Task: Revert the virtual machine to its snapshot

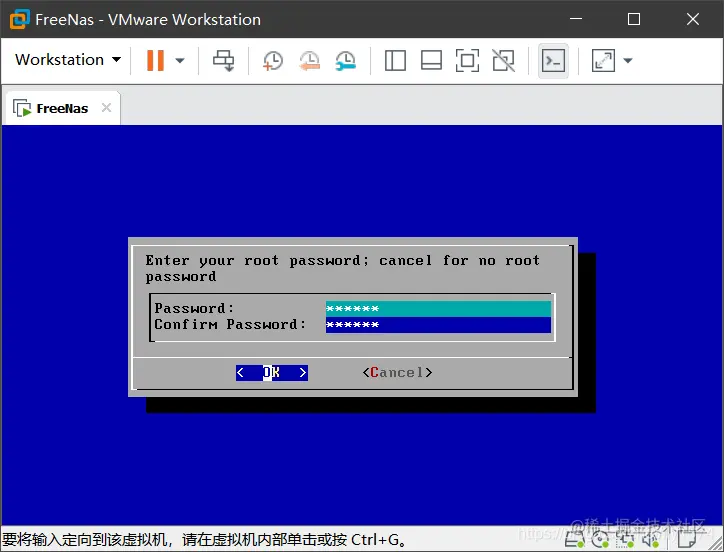Action: click(x=309, y=61)
